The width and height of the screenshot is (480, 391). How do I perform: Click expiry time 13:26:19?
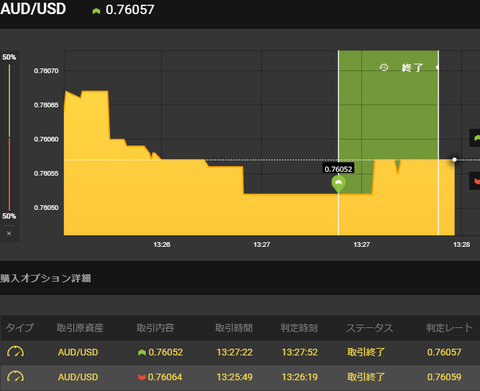coord(300,377)
